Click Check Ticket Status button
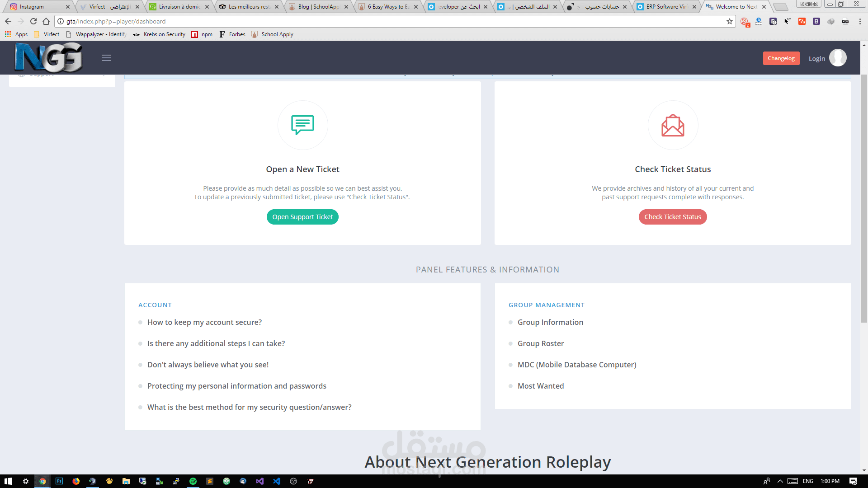 (x=672, y=217)
